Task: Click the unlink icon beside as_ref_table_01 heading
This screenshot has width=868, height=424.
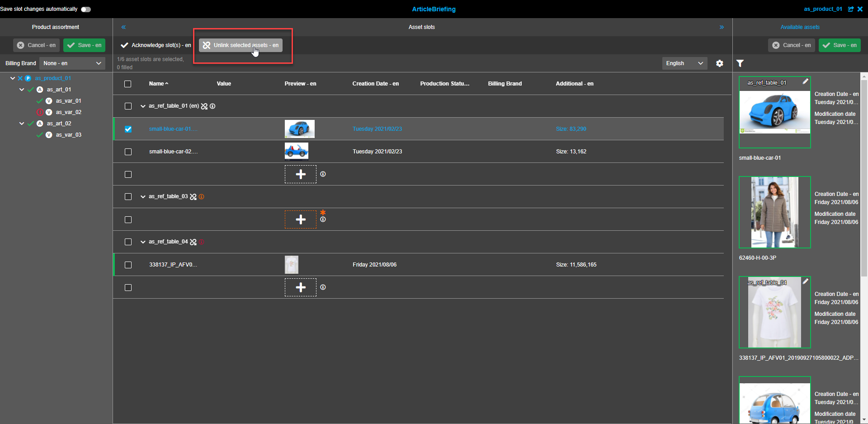Action: (204, 106)
